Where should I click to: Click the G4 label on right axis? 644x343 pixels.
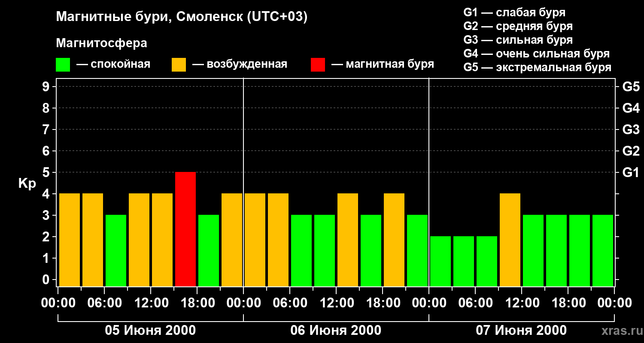(631, 108)
